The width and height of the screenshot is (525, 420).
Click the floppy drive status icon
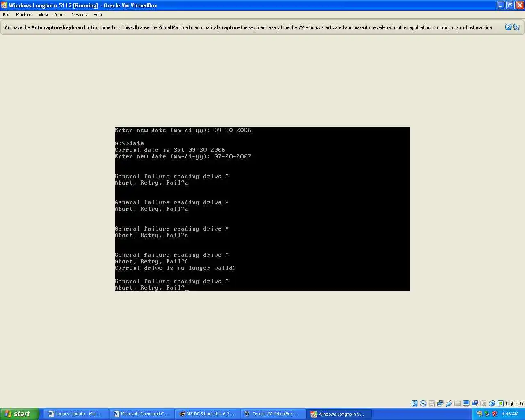pos(431,404)
